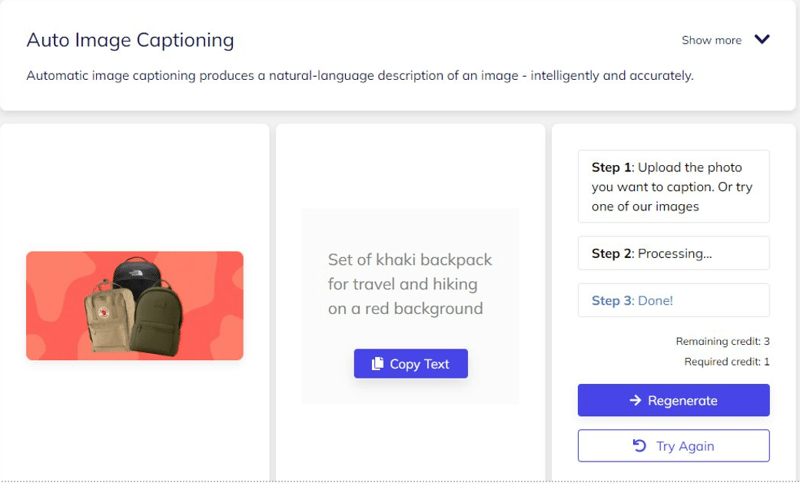Select the Step 1 upload photo box
The width and height of the screenshot is (800, 483).
click(x=673, y=187)
